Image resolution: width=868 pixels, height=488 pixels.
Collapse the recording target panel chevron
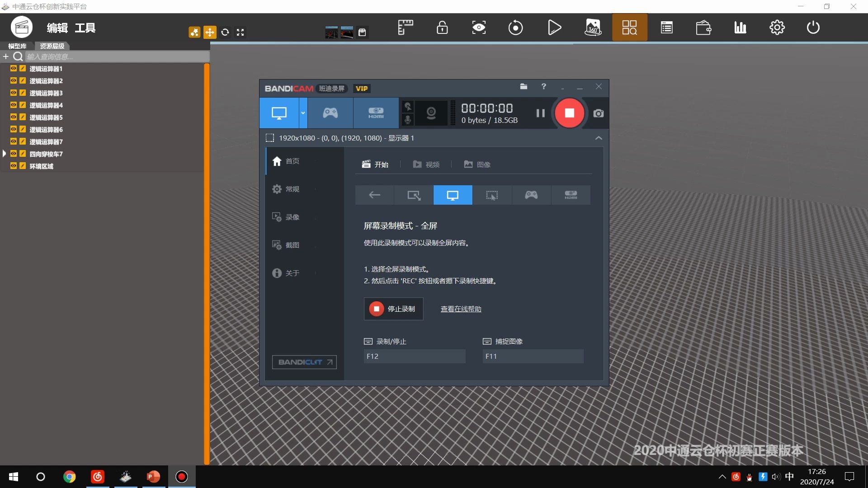(598, 138)
